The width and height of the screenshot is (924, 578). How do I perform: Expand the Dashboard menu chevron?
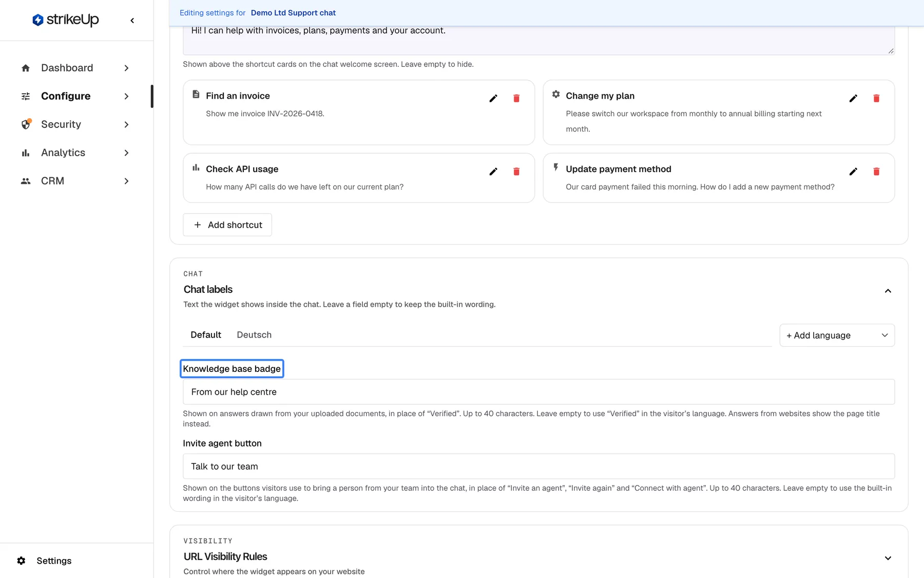tap(126, 68)
